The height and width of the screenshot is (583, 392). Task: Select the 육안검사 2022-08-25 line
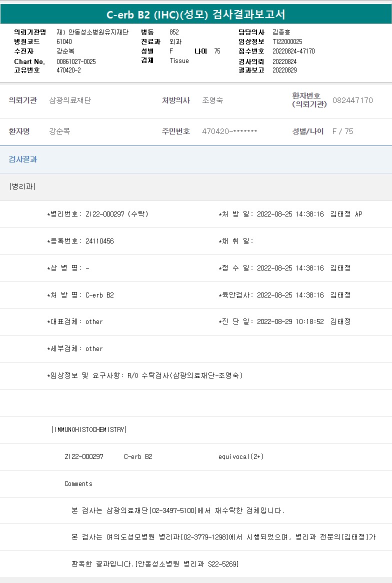[x=284, y=295]
